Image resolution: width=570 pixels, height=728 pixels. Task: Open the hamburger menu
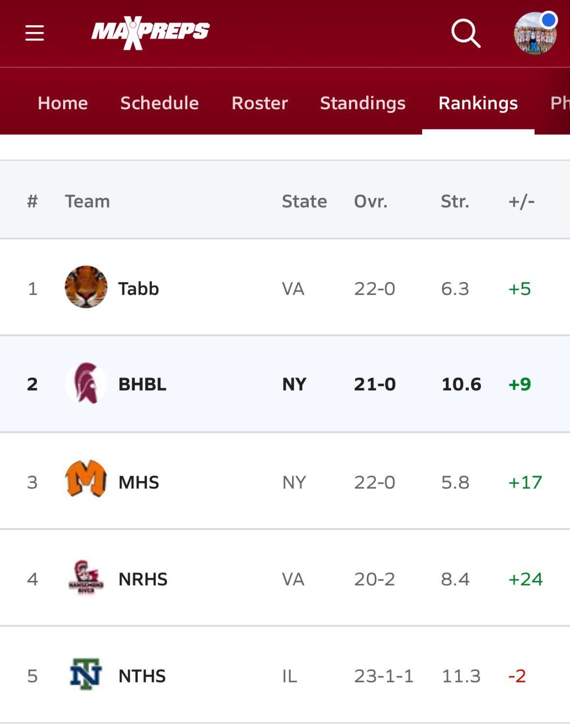coord(34,33)
